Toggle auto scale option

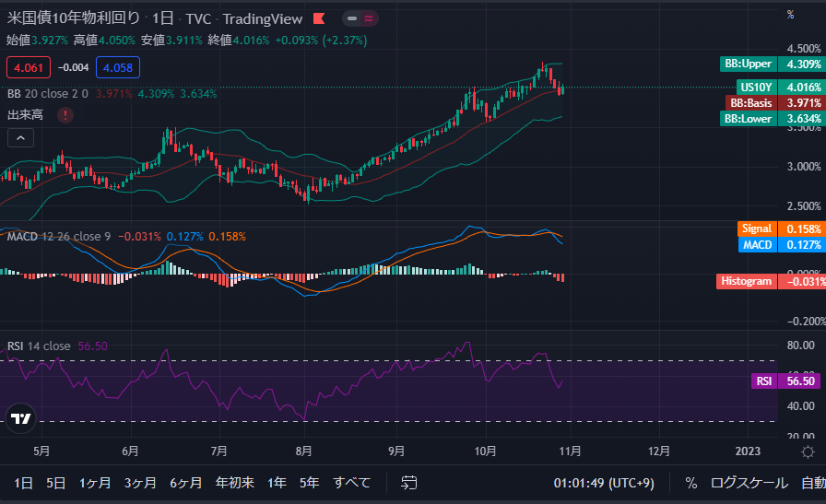[x=812, y=483]
